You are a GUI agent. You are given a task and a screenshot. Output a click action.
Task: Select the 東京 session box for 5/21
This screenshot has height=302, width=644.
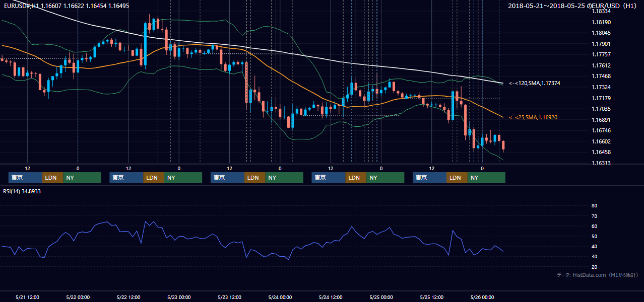point(25,178)
